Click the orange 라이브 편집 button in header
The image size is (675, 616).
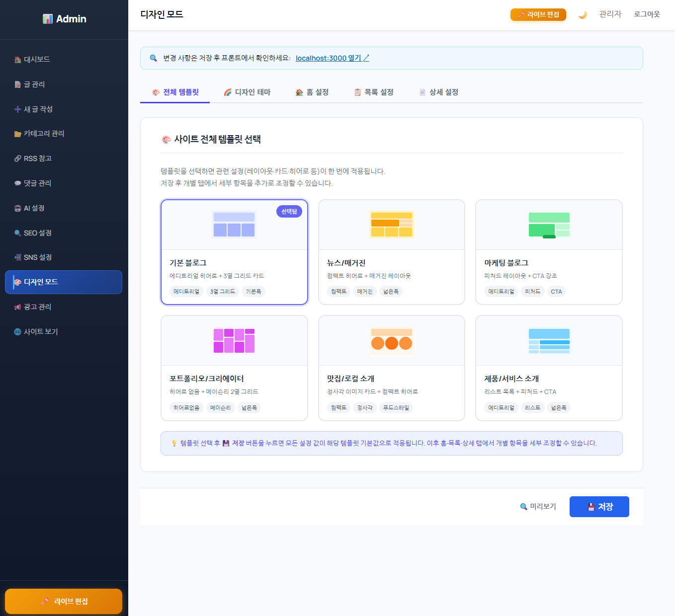538,15
